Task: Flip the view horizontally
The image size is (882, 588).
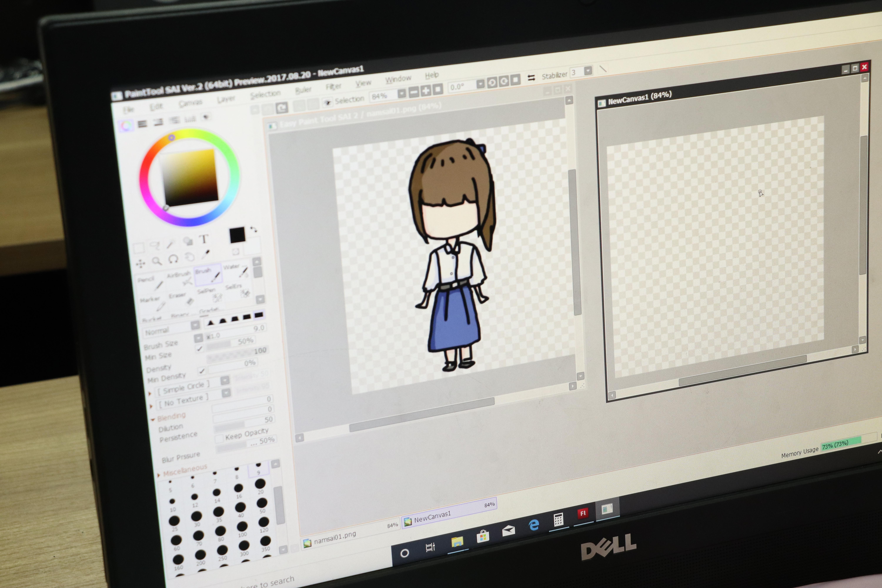Action: (x=531, y=78)
